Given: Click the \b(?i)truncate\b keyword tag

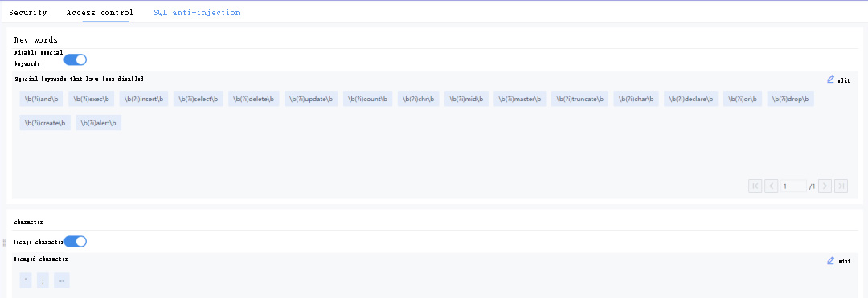Looking at the screenshot, I should tap(579, 99).
